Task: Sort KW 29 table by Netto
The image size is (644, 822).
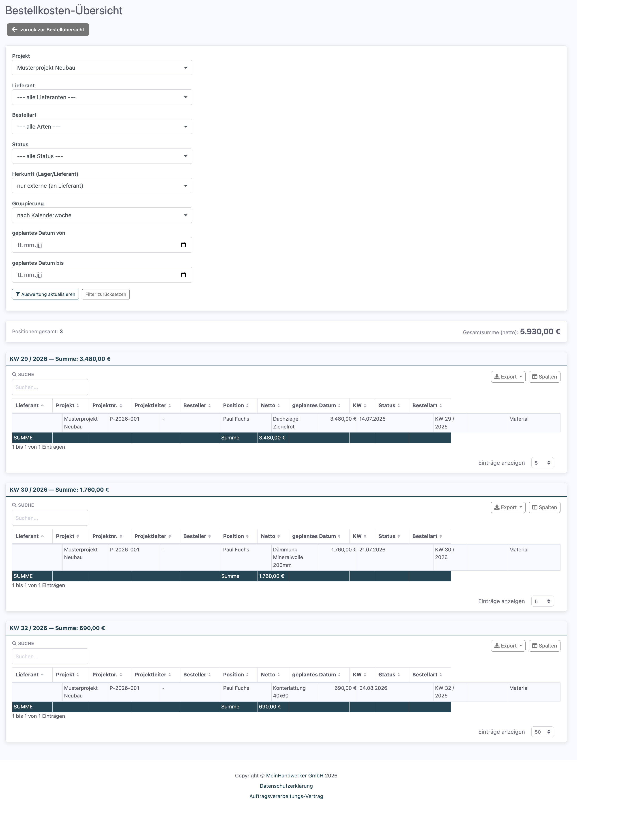Action: click(x=273, y=405)
